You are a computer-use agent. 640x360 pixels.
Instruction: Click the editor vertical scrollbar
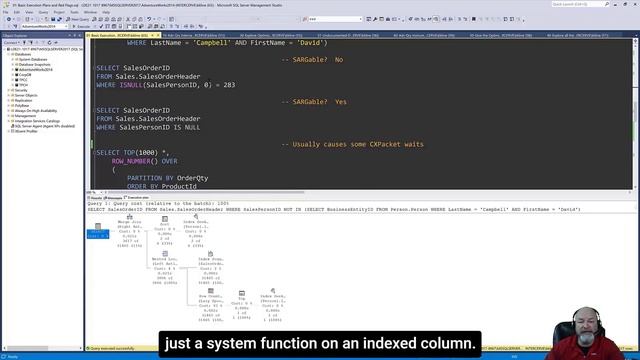pyautogui.click(x=635, y=113)
